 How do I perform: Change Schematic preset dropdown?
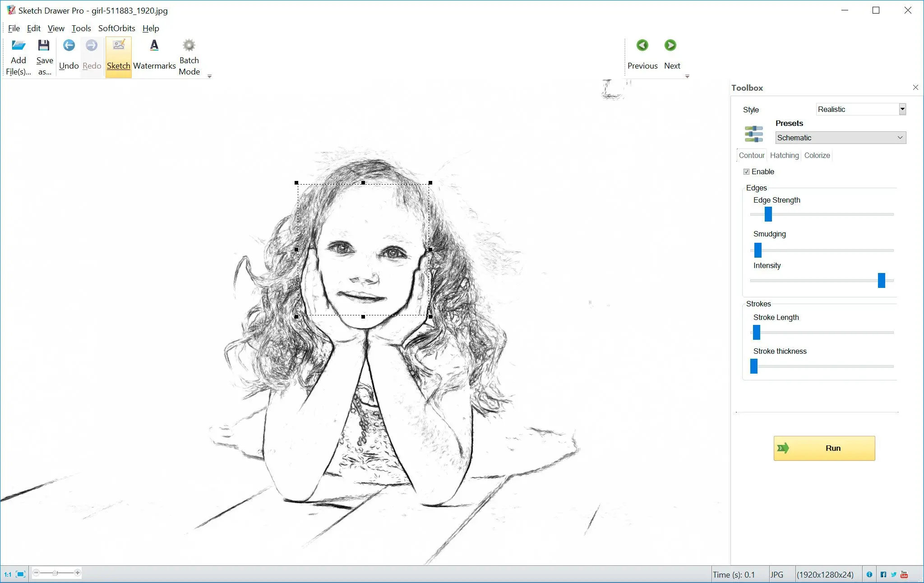(840, 138)
